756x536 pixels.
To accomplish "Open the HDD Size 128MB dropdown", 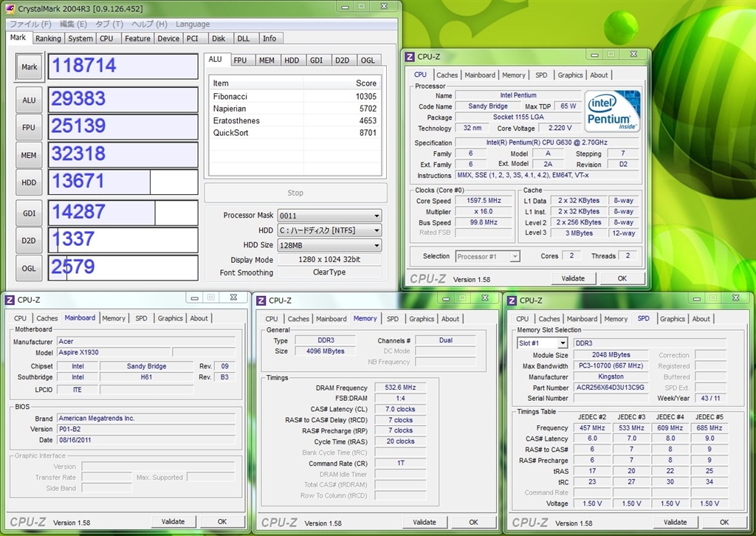I will click(x=329, y=245).
